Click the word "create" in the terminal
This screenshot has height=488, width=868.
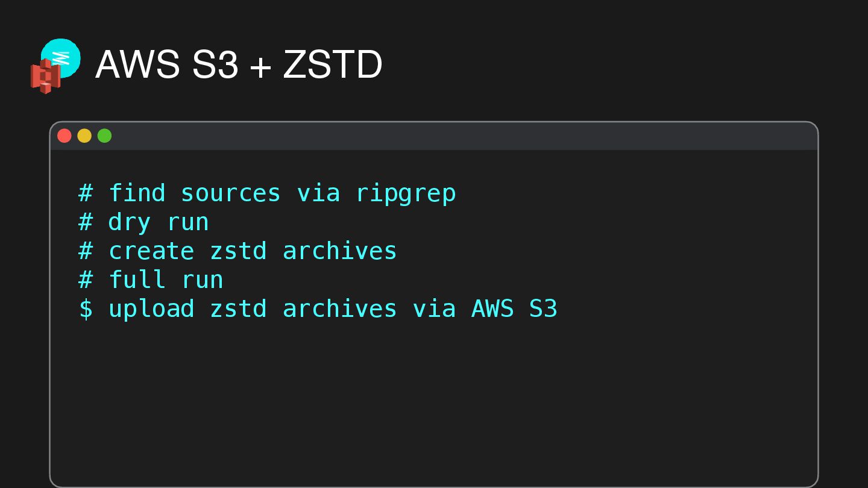click(x=151, y=251)
